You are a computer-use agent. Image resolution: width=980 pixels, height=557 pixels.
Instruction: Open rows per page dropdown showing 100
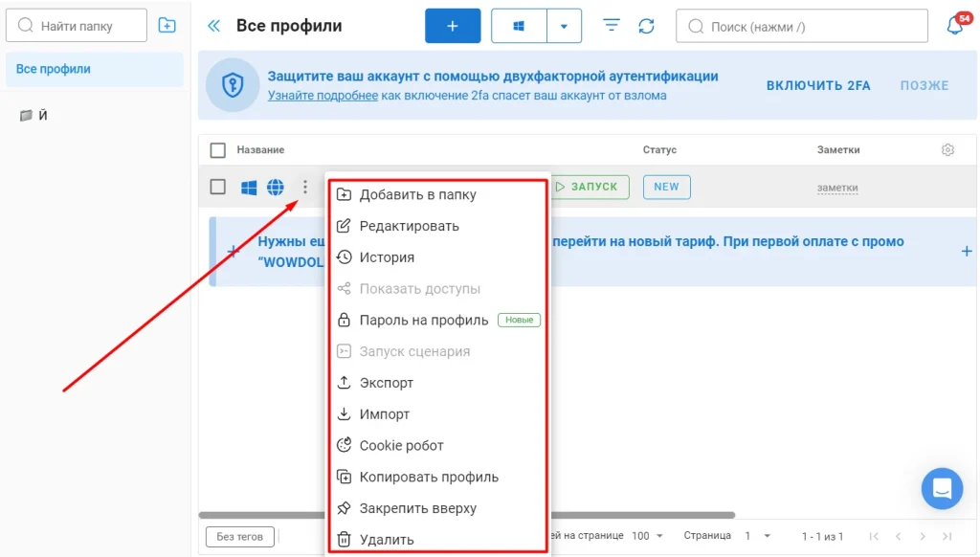pyautogui.click(x=647, y=536)
